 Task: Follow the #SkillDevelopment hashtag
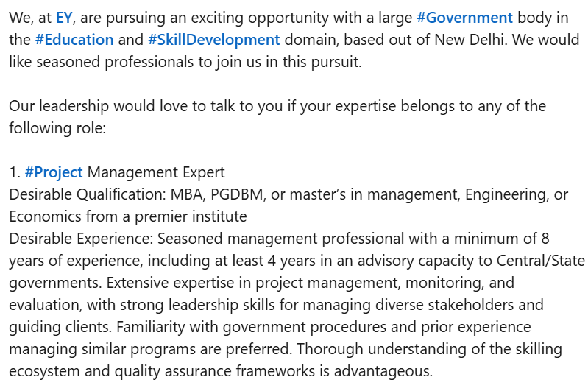[x=214, y=40]
